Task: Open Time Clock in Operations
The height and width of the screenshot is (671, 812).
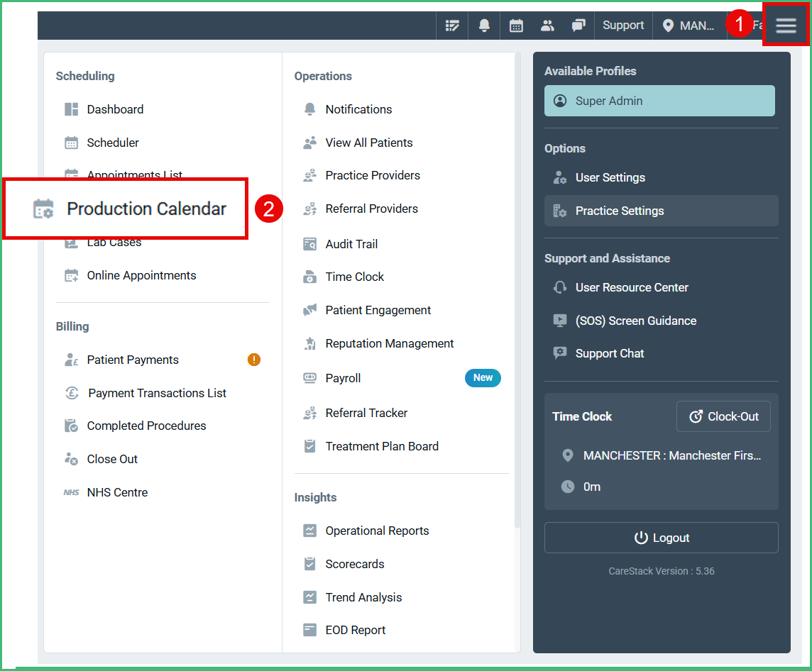Action: 355,277
